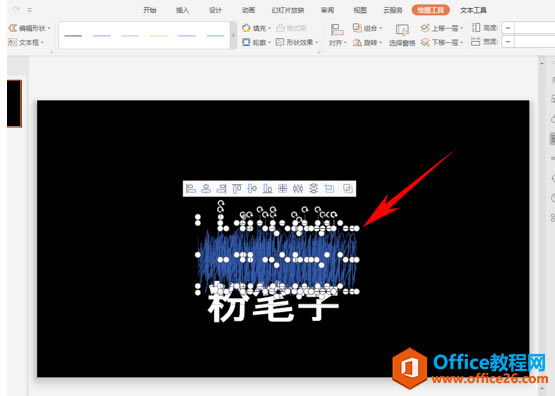
Task: Align bottom icon in floating toolbar
Action: pyautogui.click(x=267, y=189)
